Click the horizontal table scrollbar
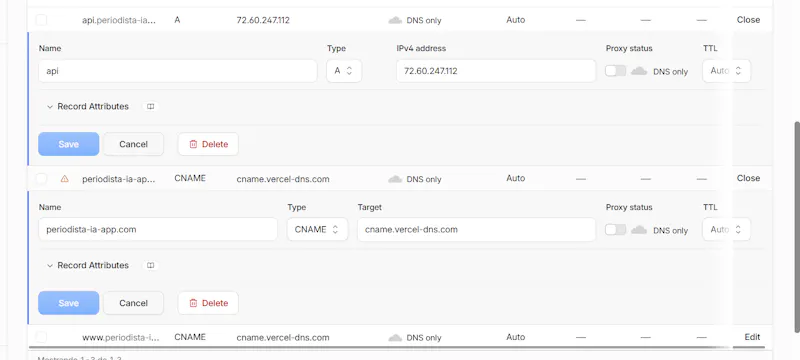This screenshot has width=800, height=360. pyautogui.click(x=397, y=347)
